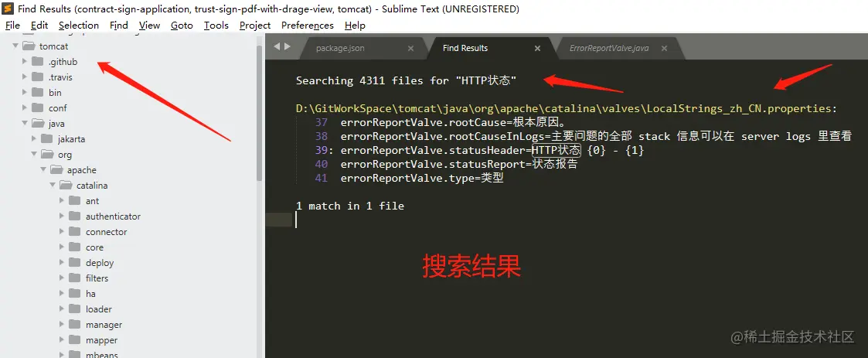
Task: Click the connector folder icon
Action: click(75, 232)
